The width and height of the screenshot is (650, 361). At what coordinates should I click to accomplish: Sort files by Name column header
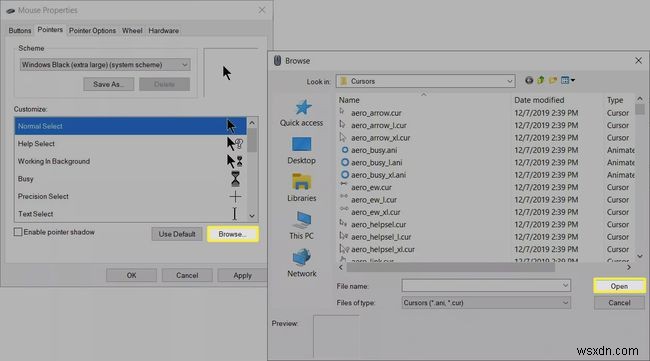click(423, 100)
